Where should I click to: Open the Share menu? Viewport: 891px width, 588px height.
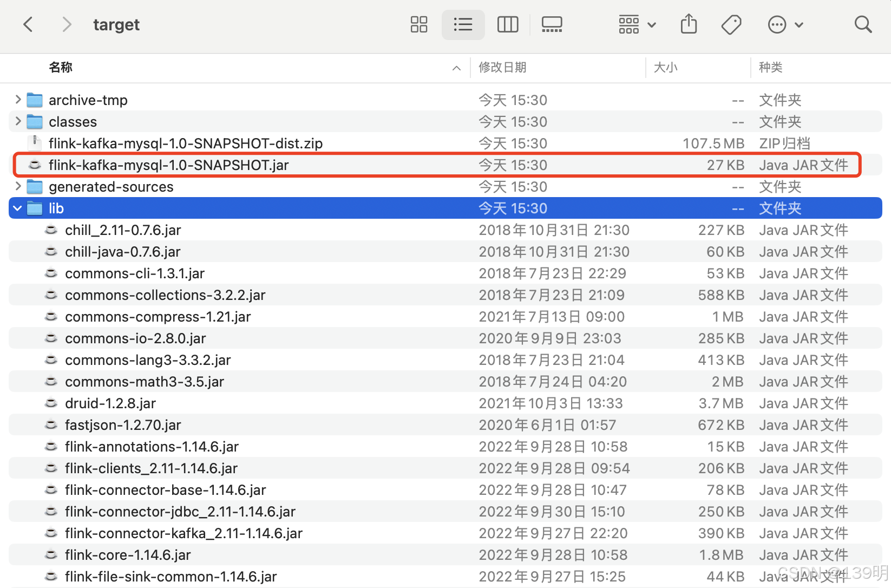point(688,24)
